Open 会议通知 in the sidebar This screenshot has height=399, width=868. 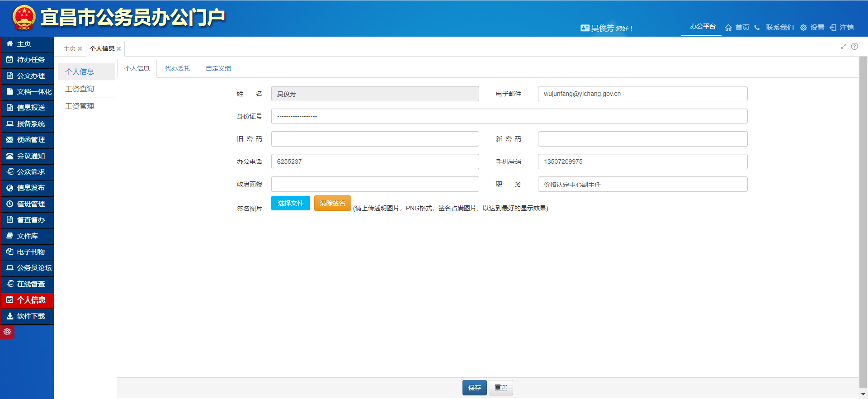(x=27, y=156)
